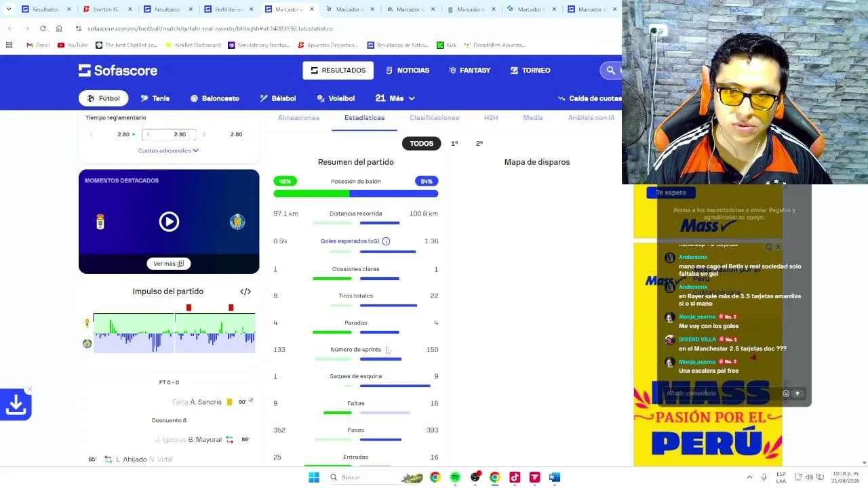Select the TODOS period filter
Viewport: 868px width, 488px height.
point(421,143)
